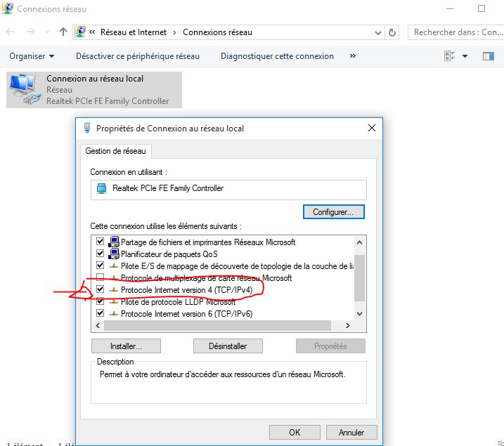The width and height of the screenshot is (504, 446).
Task: Change the view layout icon
Action: (449, 56)
